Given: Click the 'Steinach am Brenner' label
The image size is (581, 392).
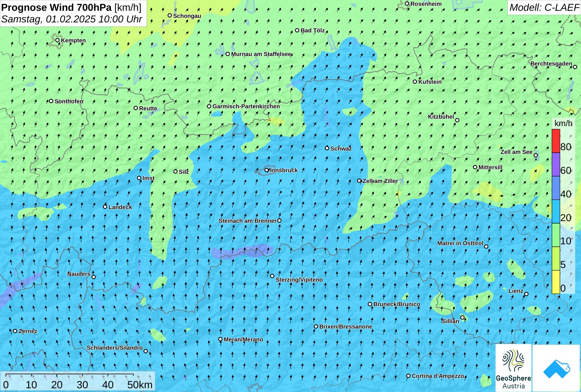Looking at the screenshot, I should [247, 221].
